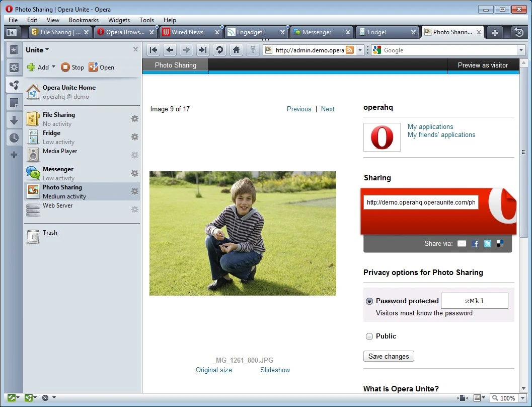Open the closed tabs trash icon
This screenshot has width=532, height=407.
pos(519,32)
